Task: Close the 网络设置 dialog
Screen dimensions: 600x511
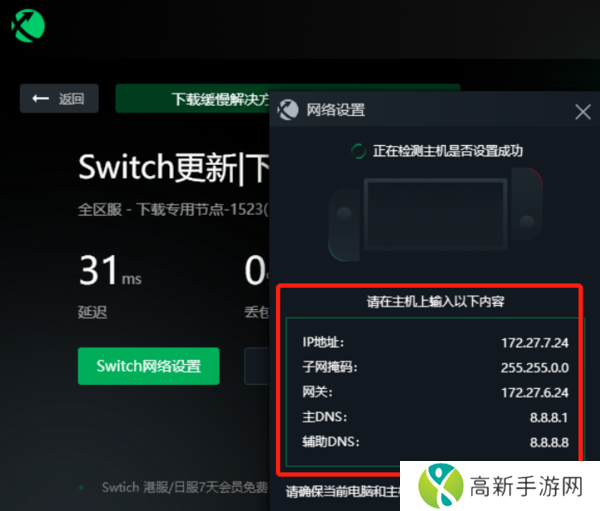Action: click(x=582, y=112)
